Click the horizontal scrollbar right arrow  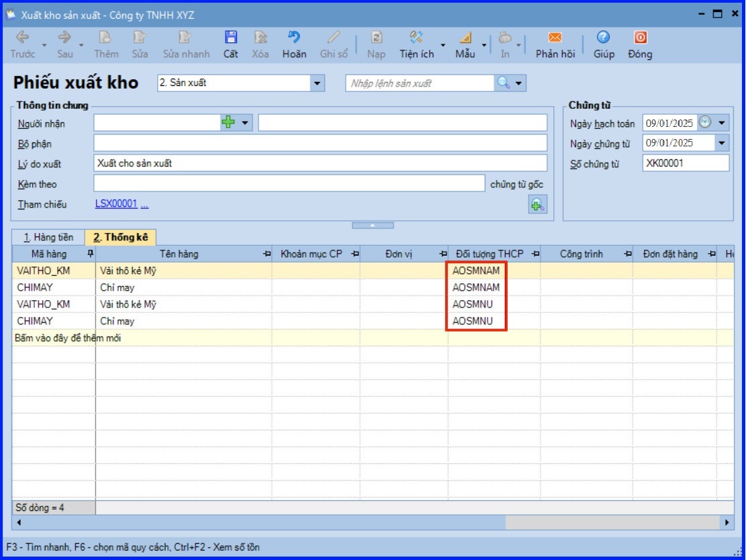[727, 522]
